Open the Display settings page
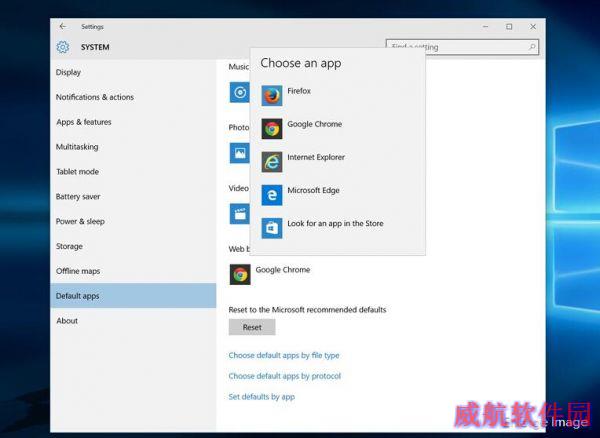600x438 pixels. pyautogui.click(x=133, y=72)
